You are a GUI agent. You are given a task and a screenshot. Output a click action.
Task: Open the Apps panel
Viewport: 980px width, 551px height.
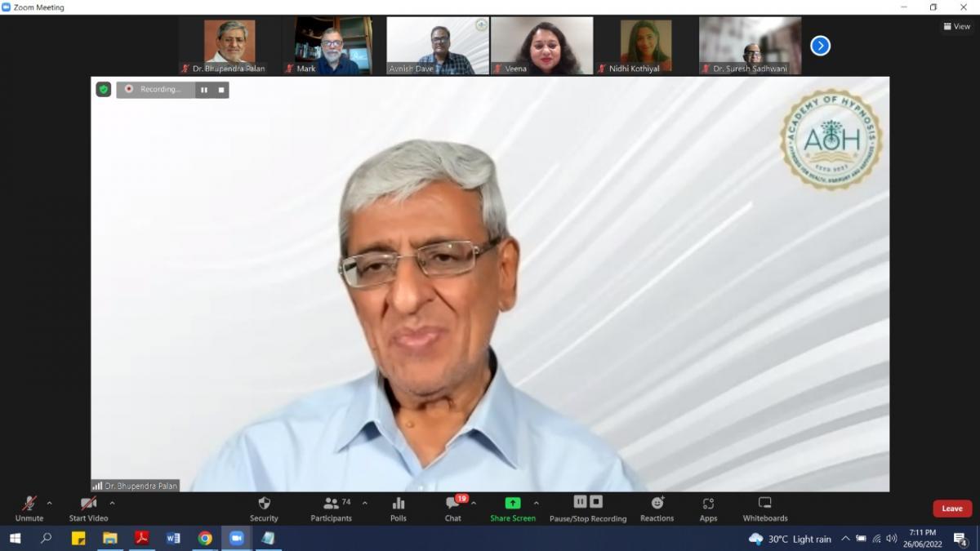pyautogui.click(x=708, y=508)
